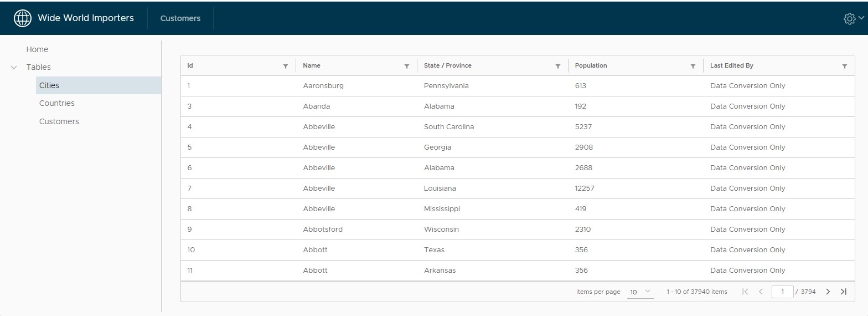The width and height of the screenshot is (868, 316).
Task: Go to the first page arrow
Action: [x=745, y=292]
